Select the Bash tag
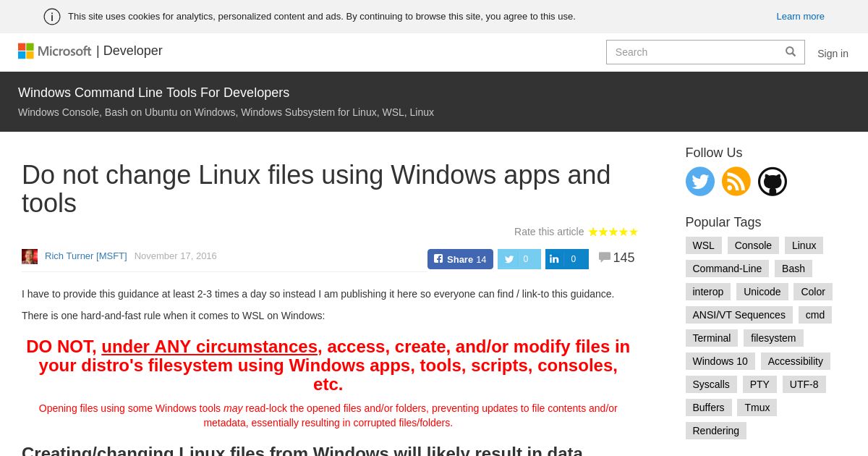Screen dimensions: 868x456 click(x=793, y=269)
